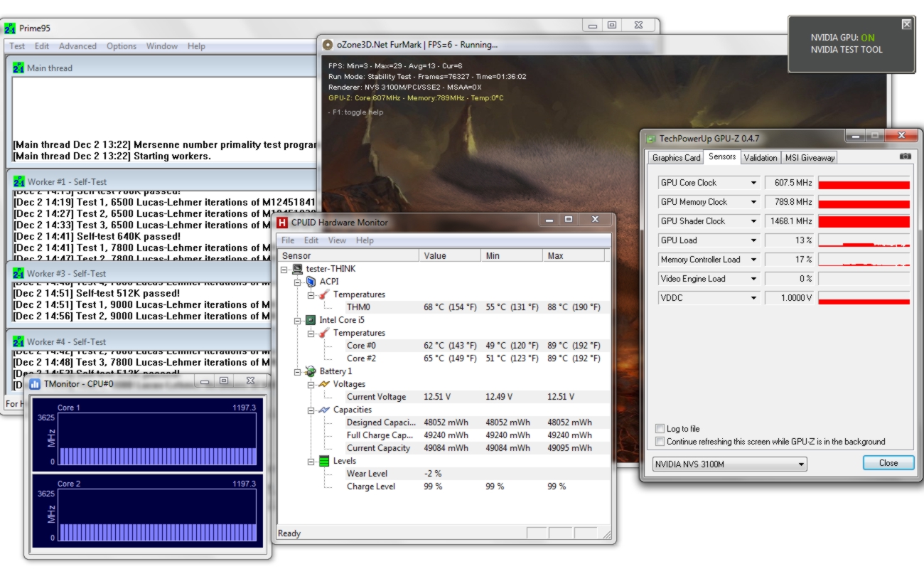Click the Worker #3 Self-Test window icon

tap(18, 274)
